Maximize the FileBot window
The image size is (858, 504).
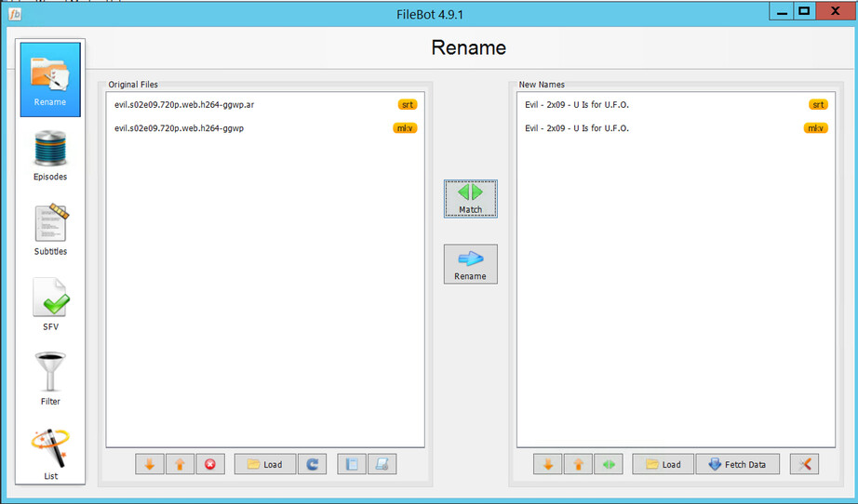coord(804,11)
